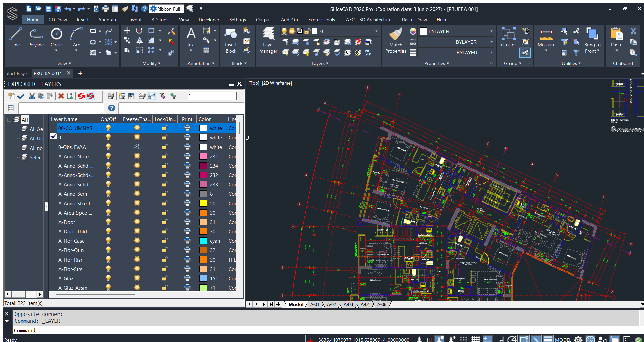The height and width of the screenshot is (342, 644).
Task: Click the grid display icon in status bar
Action: (x=476, y=339)
